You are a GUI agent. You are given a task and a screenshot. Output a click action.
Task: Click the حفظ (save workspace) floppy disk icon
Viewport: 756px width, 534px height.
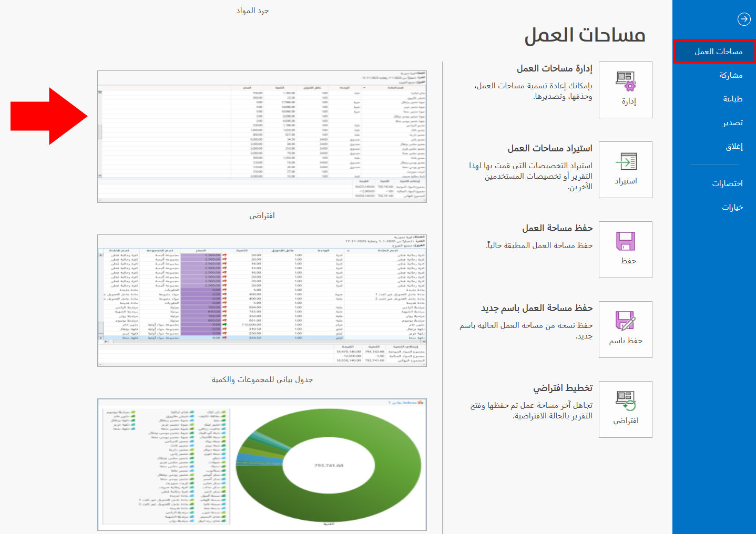pos(625,249)
